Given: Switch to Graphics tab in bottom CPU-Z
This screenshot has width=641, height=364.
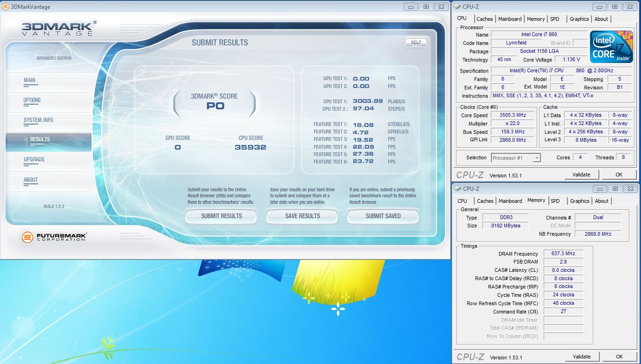Looking at the screenshot, I should (580, 201).
